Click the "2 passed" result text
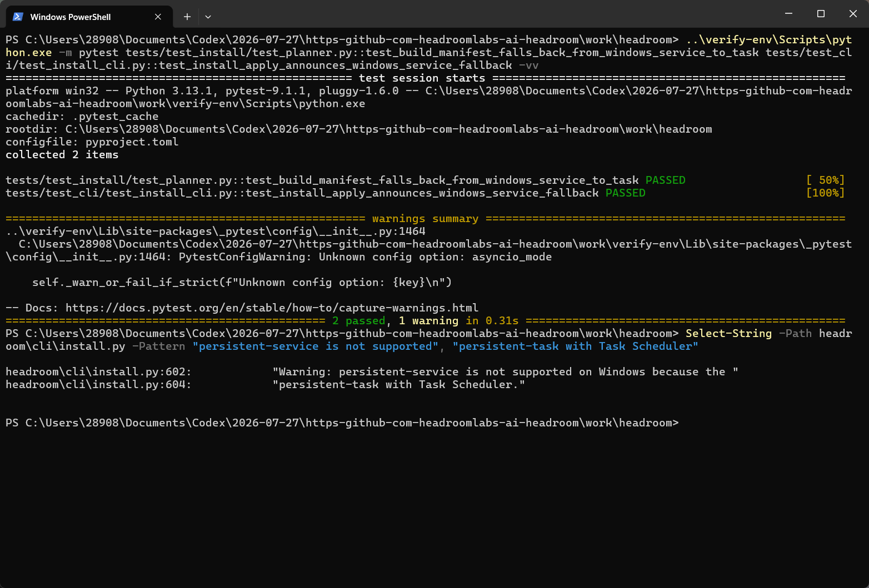 pyautogui.click(x=358, y=320)
